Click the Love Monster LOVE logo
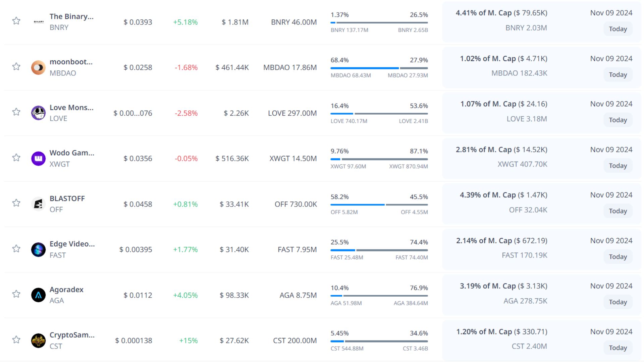The image size is (644, 362). tap(38, 113)
